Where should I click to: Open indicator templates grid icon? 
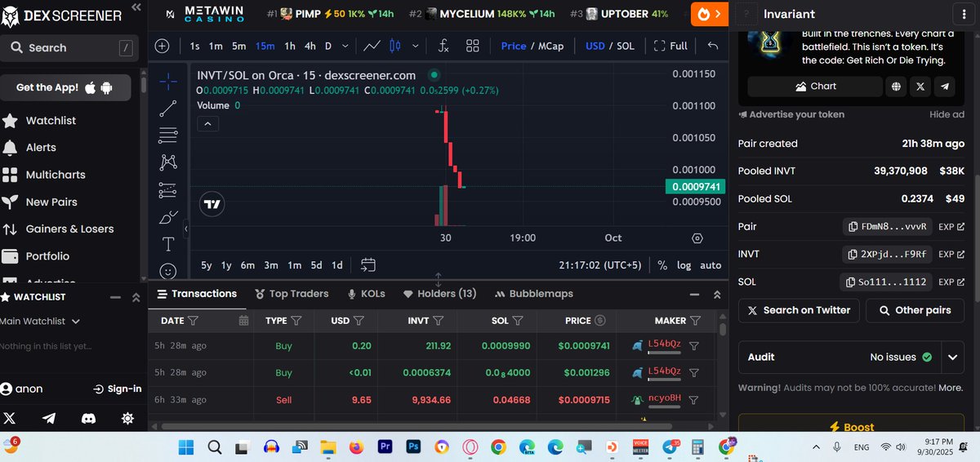473,46
